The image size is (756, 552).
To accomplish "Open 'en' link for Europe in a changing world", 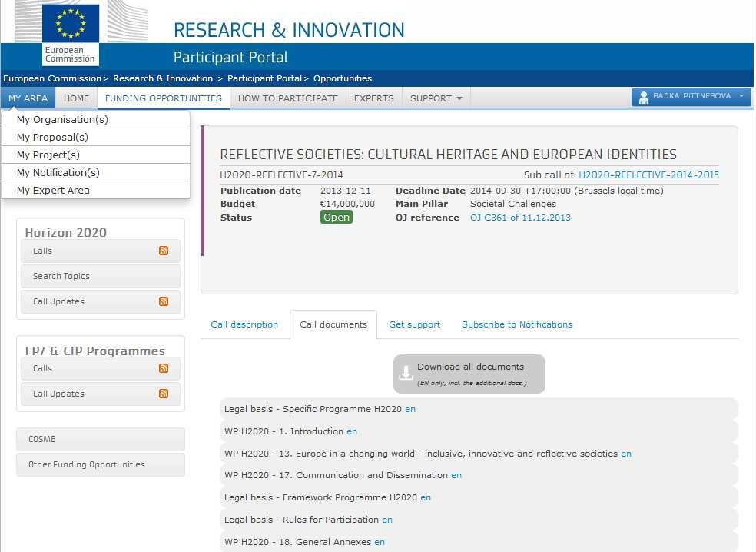I will point(626,454).
